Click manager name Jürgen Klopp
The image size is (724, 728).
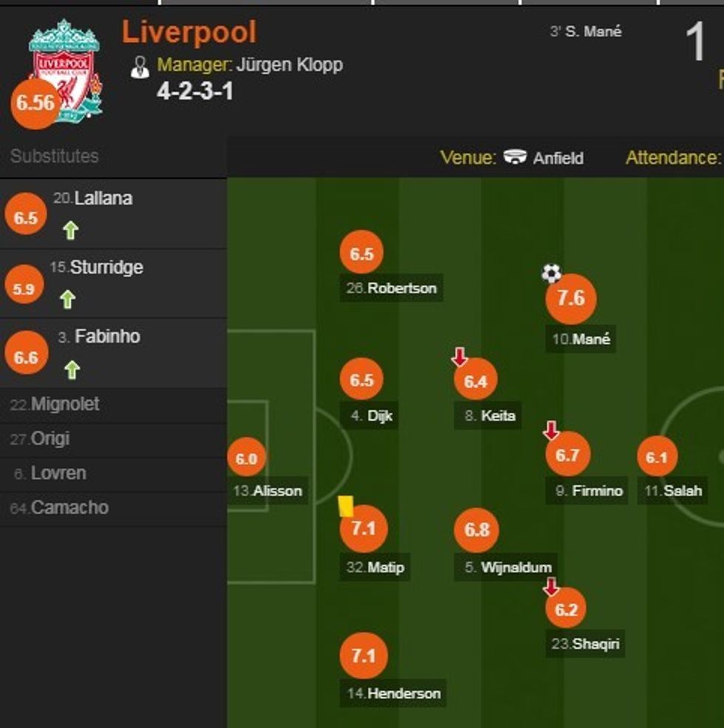pyautogui.click(x=290, y=65)
